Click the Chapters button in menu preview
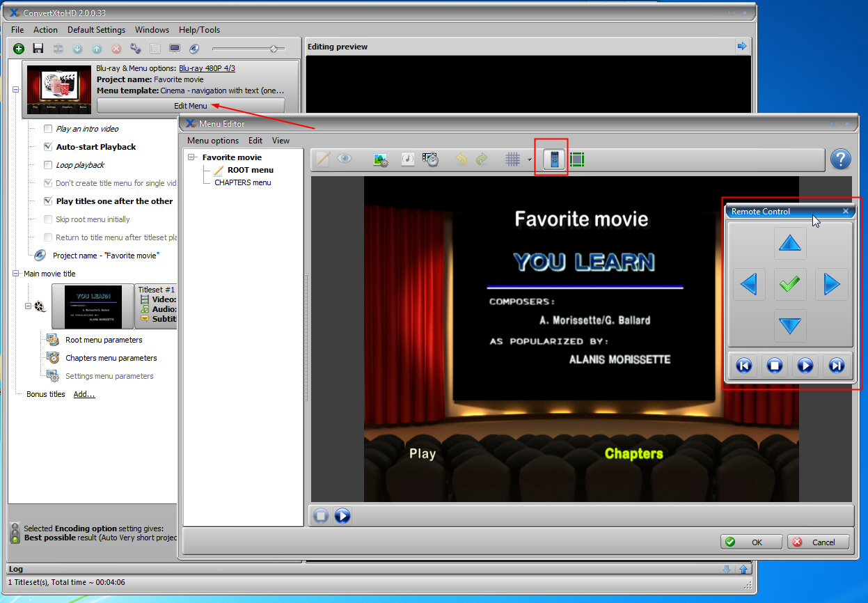This screenshot has height=603, width=868. [x=633, y=454]
